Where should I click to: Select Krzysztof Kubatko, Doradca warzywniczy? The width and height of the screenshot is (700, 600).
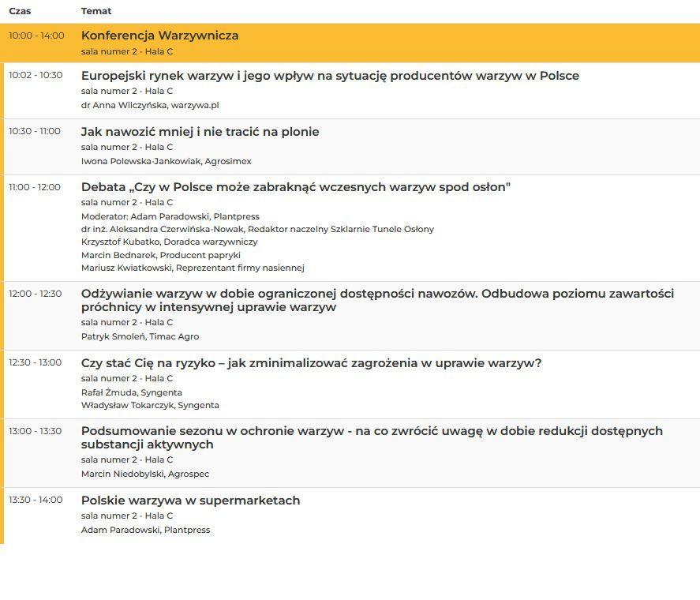169,242
